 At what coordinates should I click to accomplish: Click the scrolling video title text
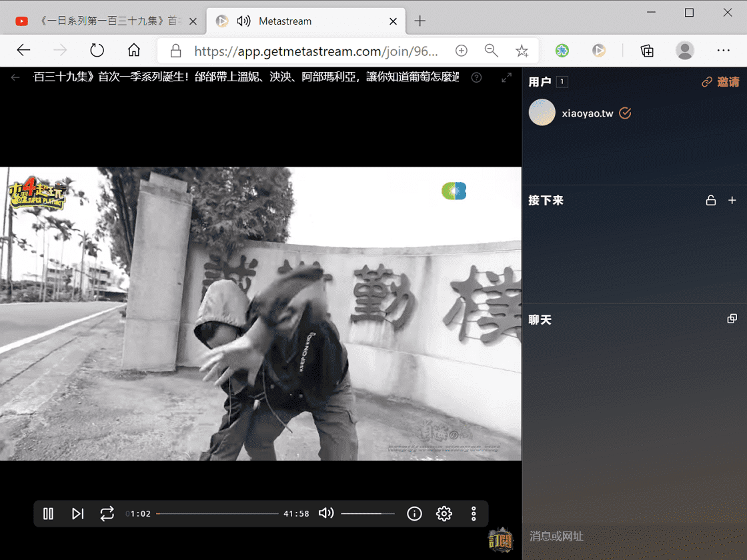(x=246, y=77)
